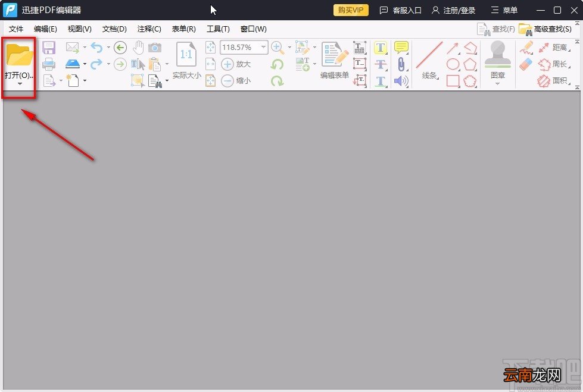Select the text selection cursor tool
583x392 pixels.
pyautogui.click(x=138, y=64)
